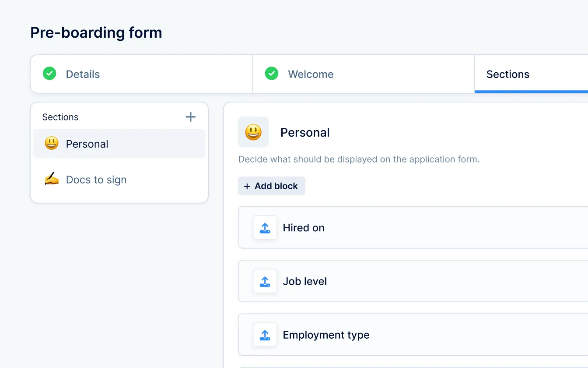Viewport: 588px width, 368px height.
Task: Click writing hand emoji for Docs to sign
Action: coord(52,179)
